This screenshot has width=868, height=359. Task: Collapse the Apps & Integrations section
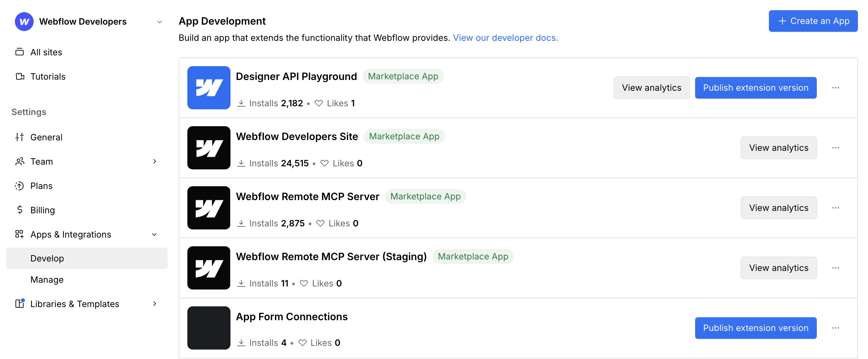point(155,234)
